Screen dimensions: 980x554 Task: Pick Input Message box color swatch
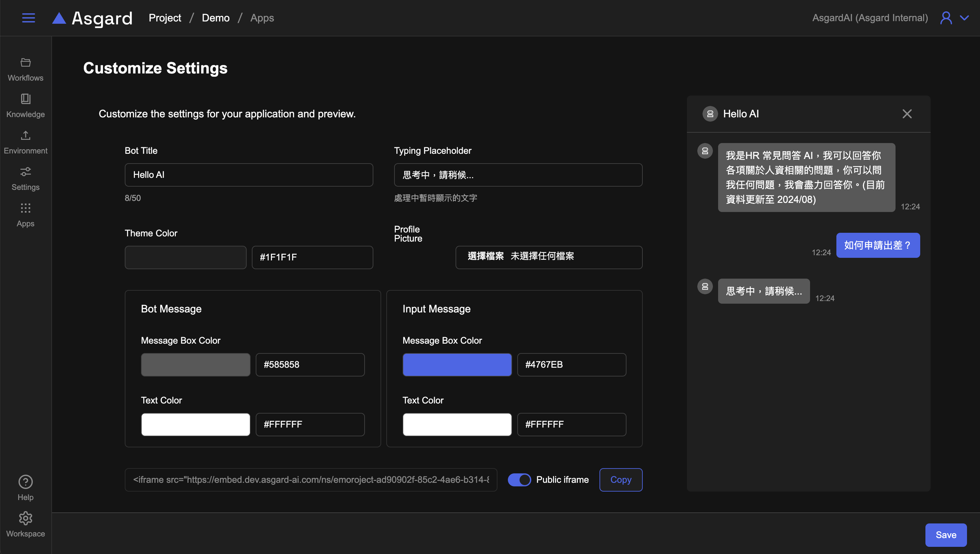(457, 365)
